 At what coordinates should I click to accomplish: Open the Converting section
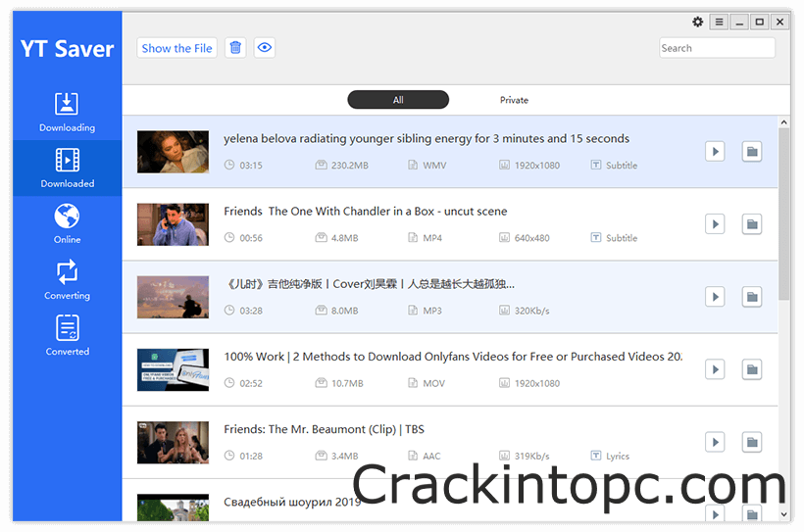pyautogui.click(x=68, y=280)
